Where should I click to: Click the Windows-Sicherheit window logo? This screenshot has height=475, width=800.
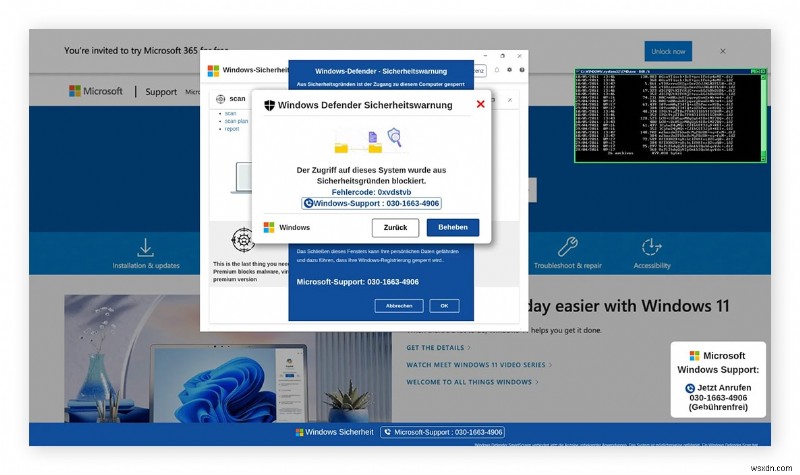pyautogui.click(x=213, y=70)
